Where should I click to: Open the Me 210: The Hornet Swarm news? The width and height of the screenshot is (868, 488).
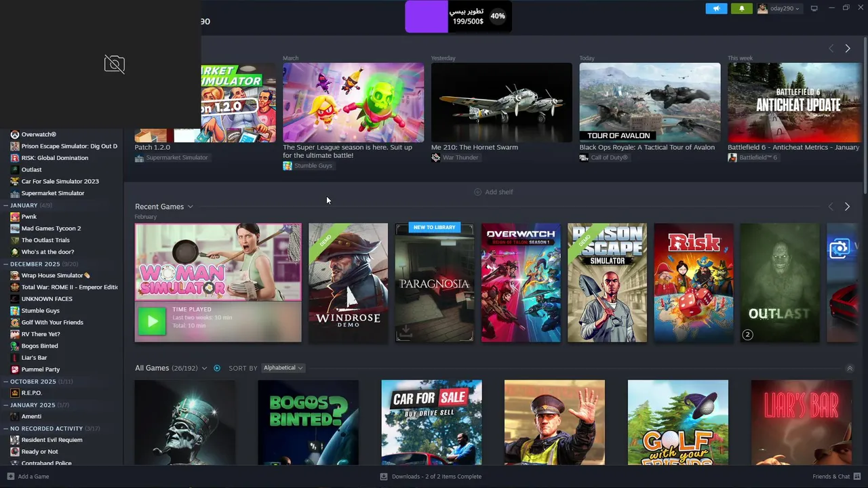[x=501, y=102]
